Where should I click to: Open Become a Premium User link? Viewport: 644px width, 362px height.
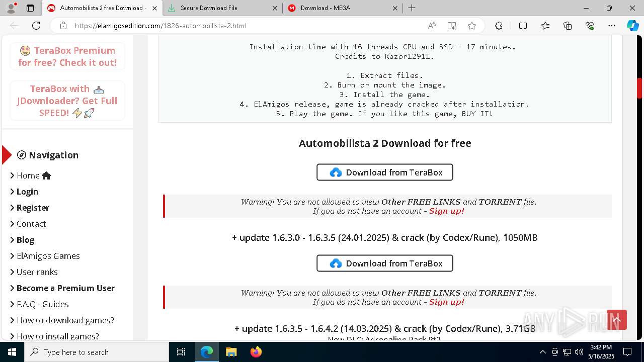[62, 288]
